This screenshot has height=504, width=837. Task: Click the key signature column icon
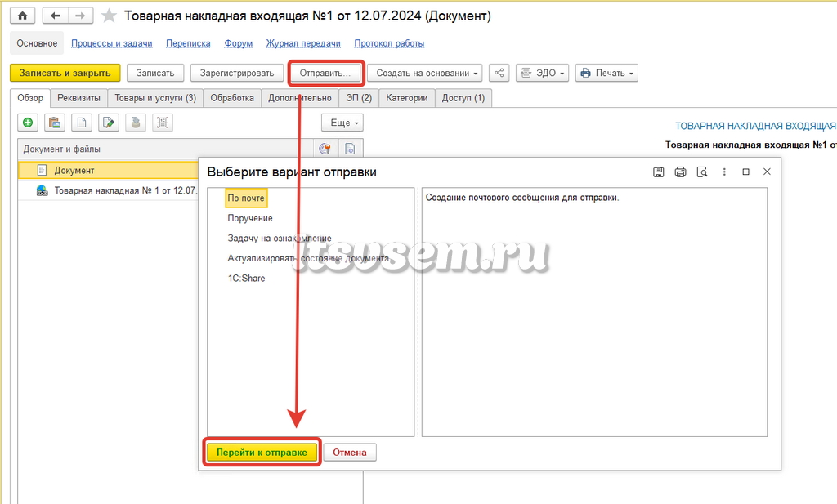click(x=325, y=149)
